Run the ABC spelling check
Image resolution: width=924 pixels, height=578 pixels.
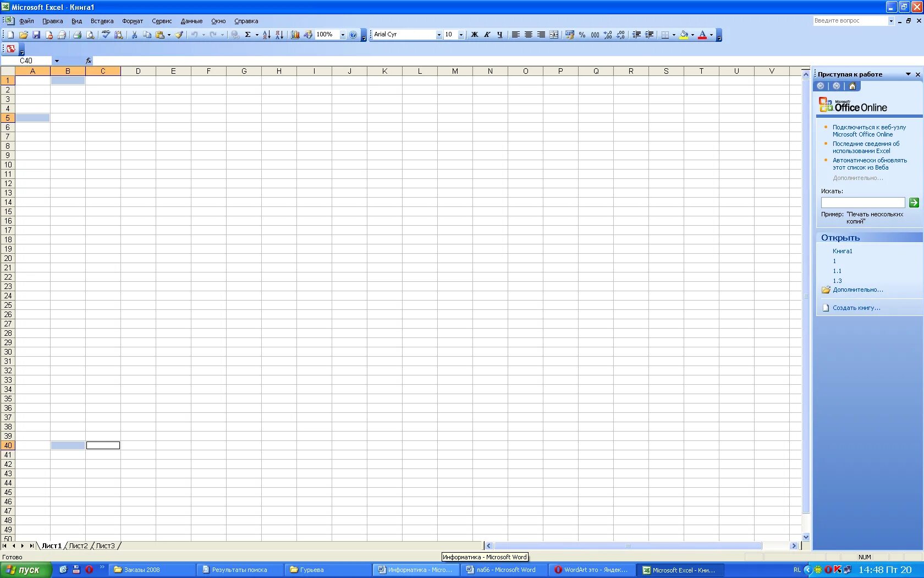(106, 35)
